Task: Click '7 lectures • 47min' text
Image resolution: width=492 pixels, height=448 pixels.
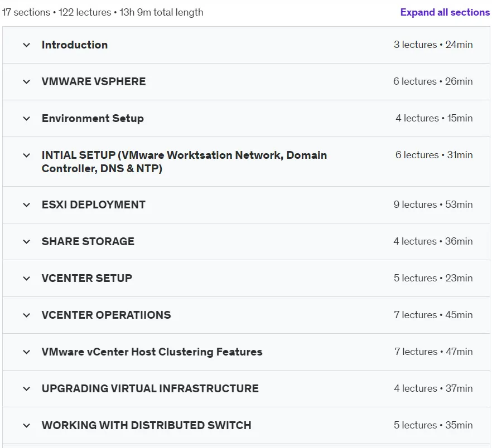Action: coord(433,352)
